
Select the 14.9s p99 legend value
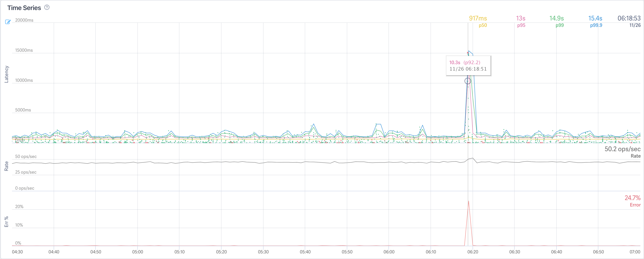[x=556, y=18]
